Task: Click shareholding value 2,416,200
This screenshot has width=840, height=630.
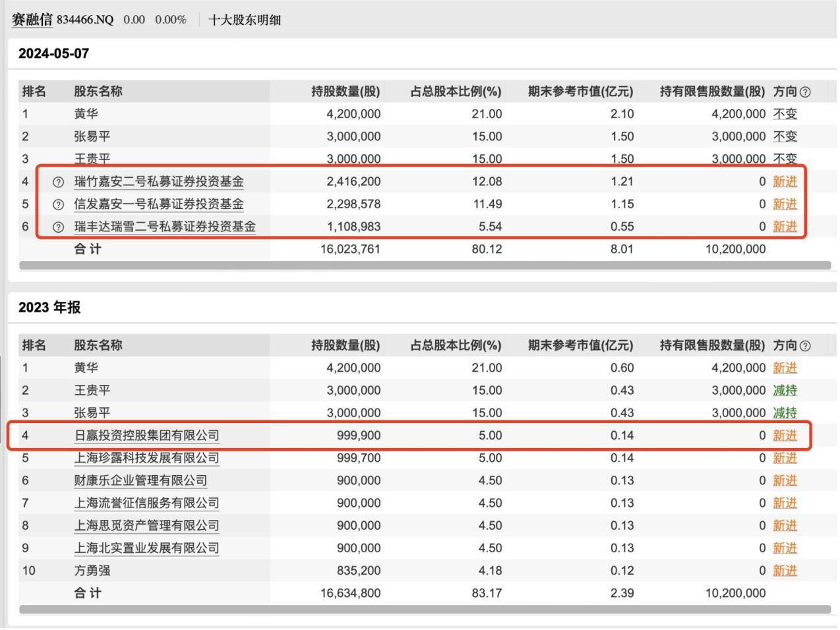Action: (353, 181)
